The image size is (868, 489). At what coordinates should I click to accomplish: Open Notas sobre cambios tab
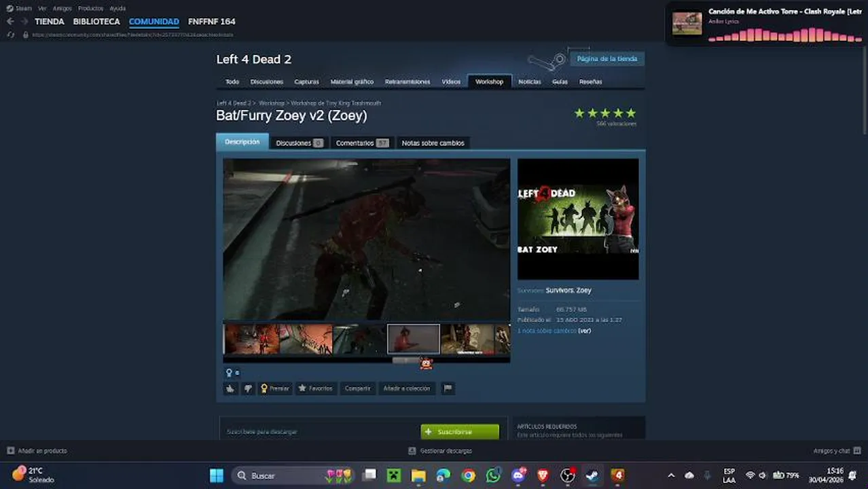click(433, 143)
